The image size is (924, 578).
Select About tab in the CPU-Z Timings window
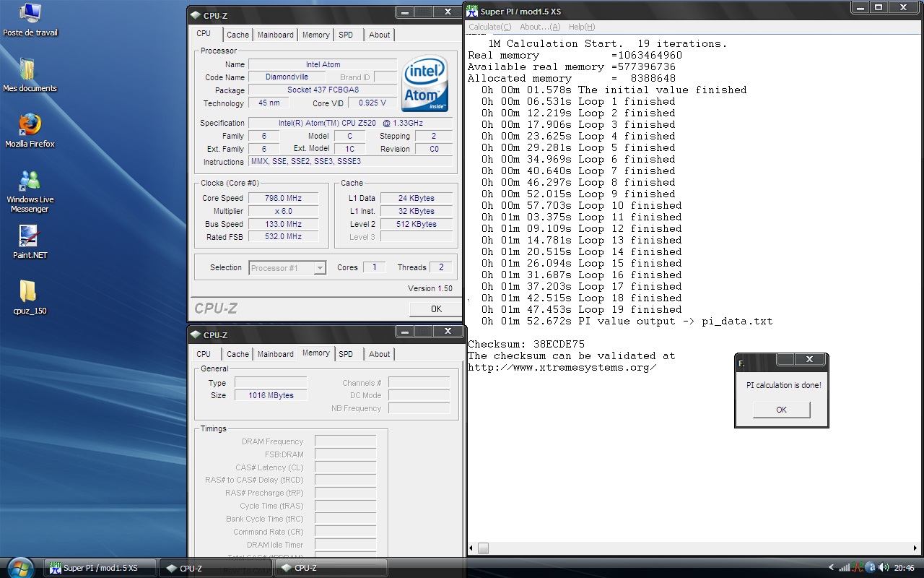point(380,354)
